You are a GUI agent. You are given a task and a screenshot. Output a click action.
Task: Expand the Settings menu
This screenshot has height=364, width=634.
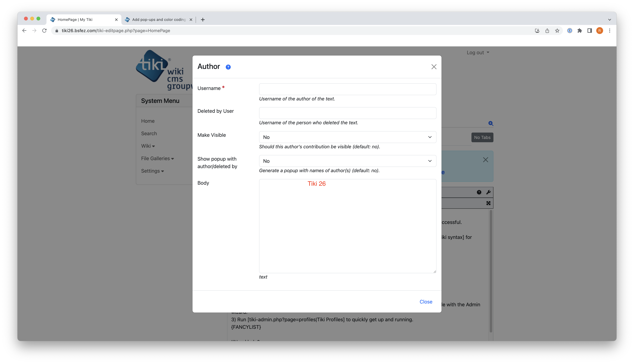tap(152, 171)
